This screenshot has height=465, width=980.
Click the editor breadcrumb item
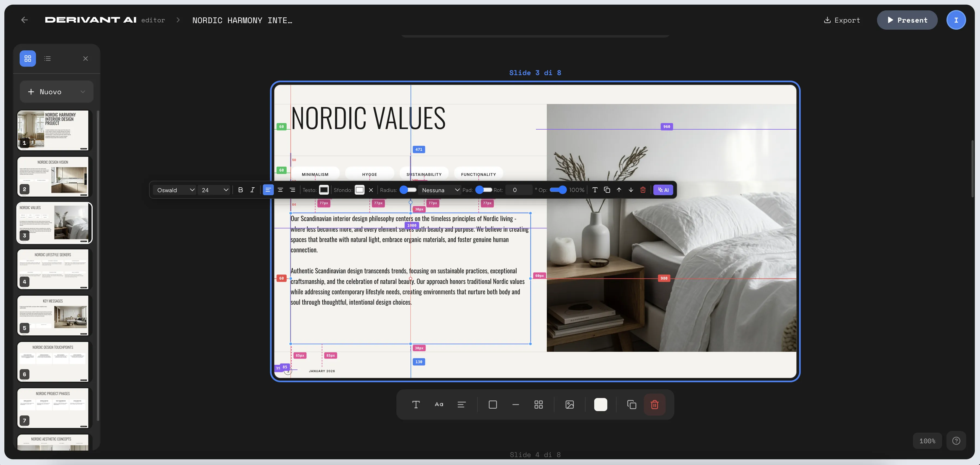pyautogui.click(x=153, y=20)
